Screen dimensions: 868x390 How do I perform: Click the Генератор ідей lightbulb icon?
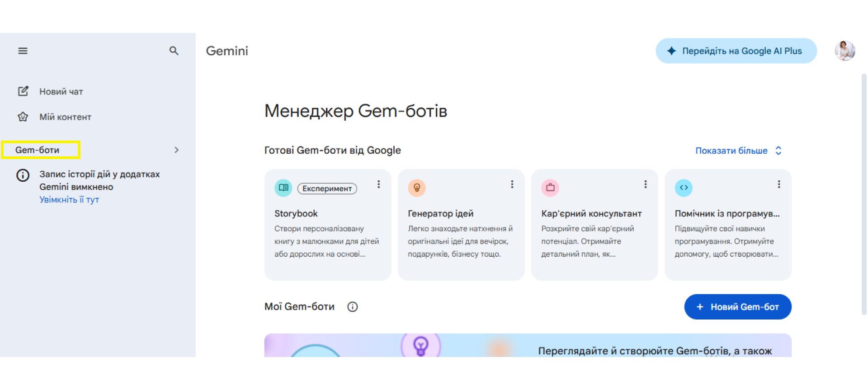pyautogui.click(x=417, y=188)
